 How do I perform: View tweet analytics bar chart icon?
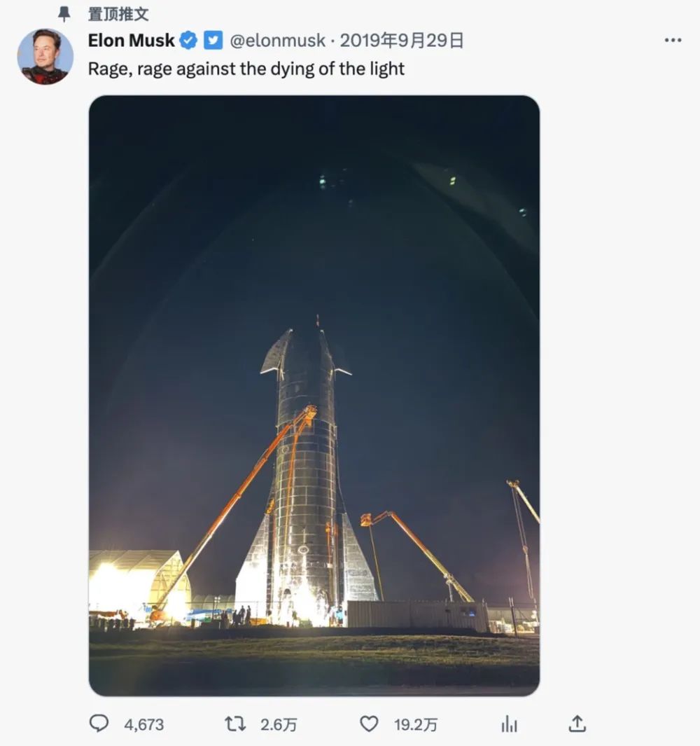pyautogui.click(x=510, y=724)
